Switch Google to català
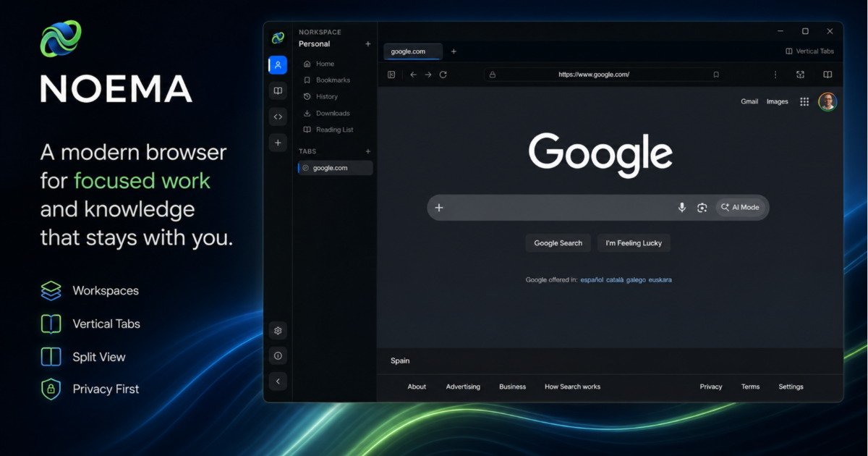This screenshot has height=456, width=868. coord(615,279)
